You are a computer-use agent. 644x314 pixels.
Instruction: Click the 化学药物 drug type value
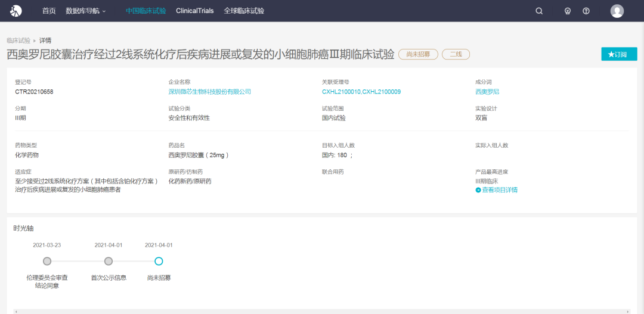point(27,155)
